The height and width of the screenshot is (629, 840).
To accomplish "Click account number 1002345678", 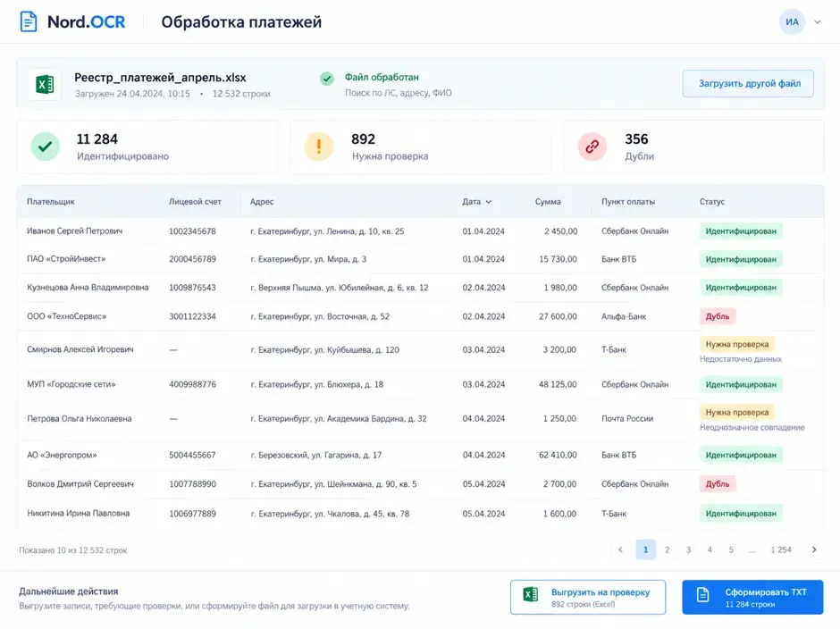I will [x=192, y=231].
